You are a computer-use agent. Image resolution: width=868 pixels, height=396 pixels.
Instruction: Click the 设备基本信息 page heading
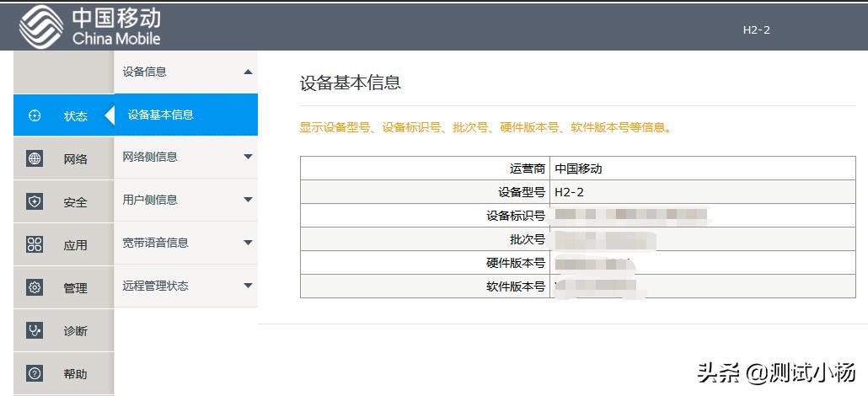point(351,83)
